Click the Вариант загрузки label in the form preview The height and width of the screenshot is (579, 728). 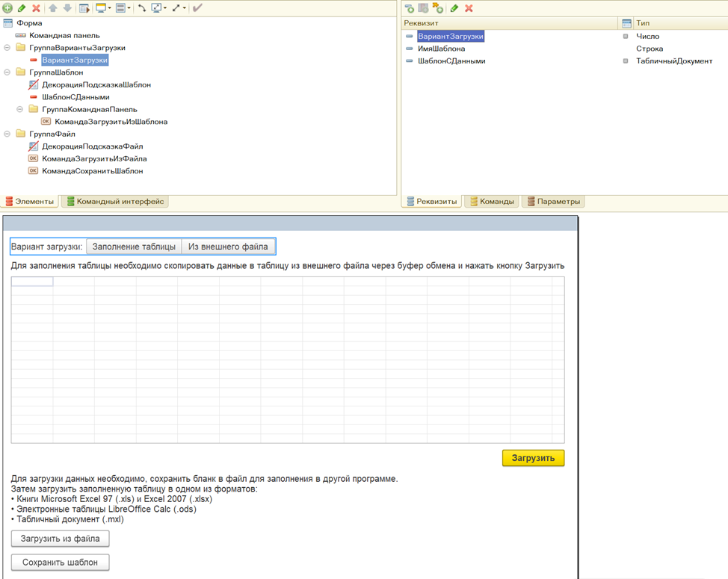tap(46, 247)
